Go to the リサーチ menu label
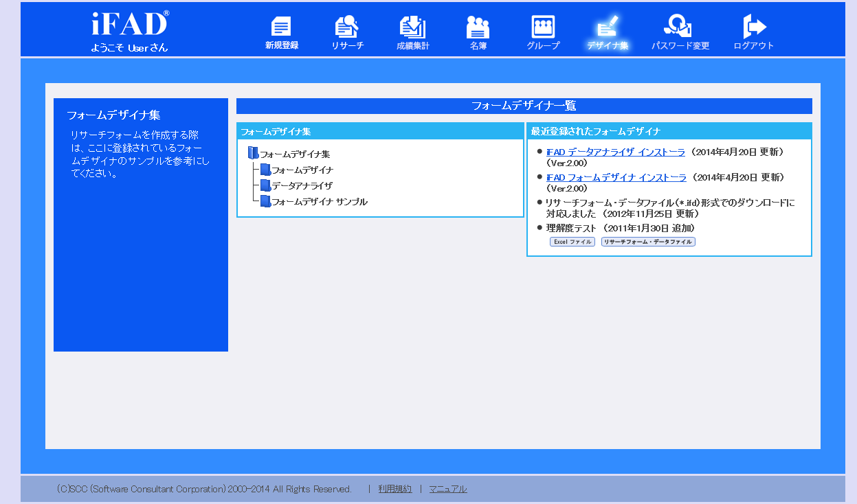This screenshot has height=504, width=857. pyautogui.click(x=347, y=46)
